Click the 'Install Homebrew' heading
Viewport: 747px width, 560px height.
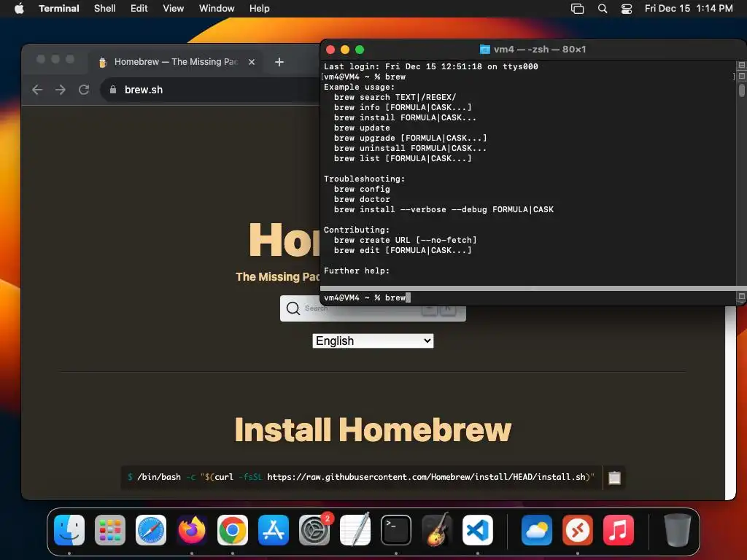373,430
